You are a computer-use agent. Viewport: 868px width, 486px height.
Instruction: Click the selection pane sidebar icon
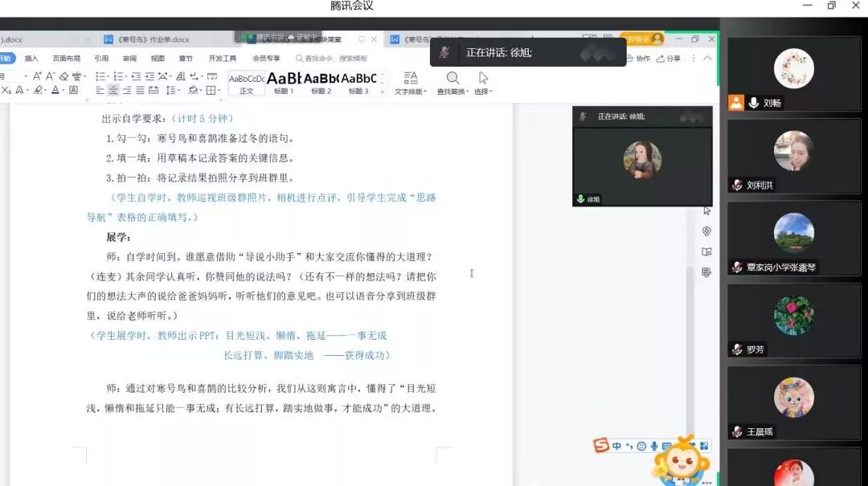pos(707,210)
